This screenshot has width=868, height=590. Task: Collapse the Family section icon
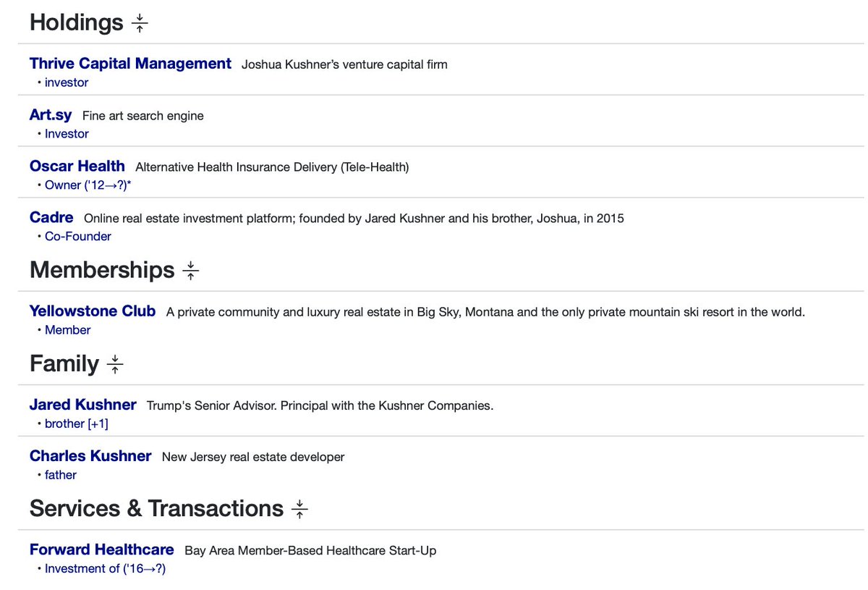point(115,364)
